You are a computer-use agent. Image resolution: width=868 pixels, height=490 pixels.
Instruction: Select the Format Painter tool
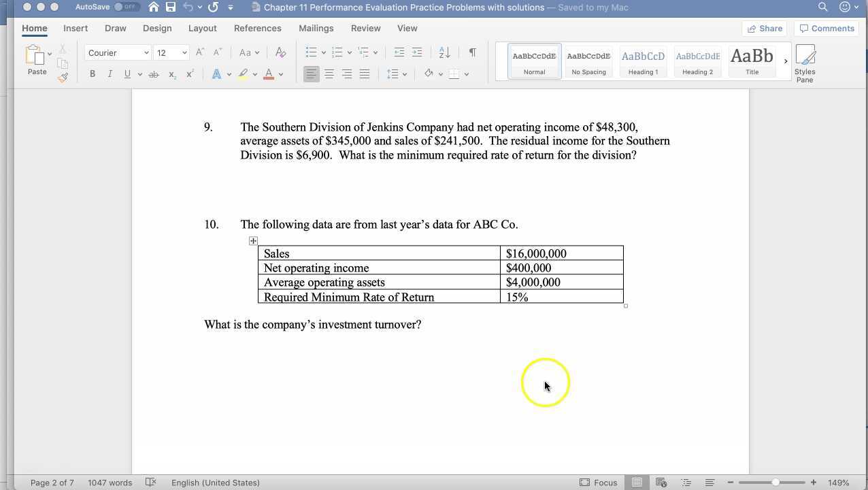coord(62,76)
